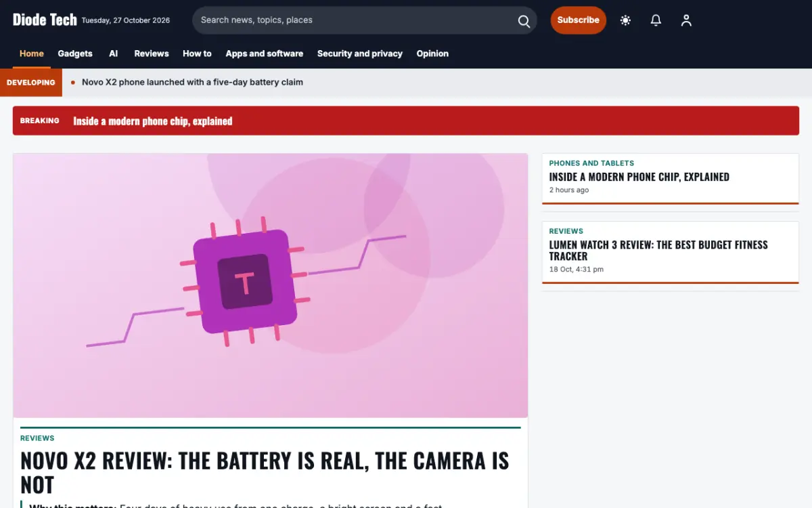Open the user account icon
The width and height of the screenshot is (812, 508).
click(686, 20)
